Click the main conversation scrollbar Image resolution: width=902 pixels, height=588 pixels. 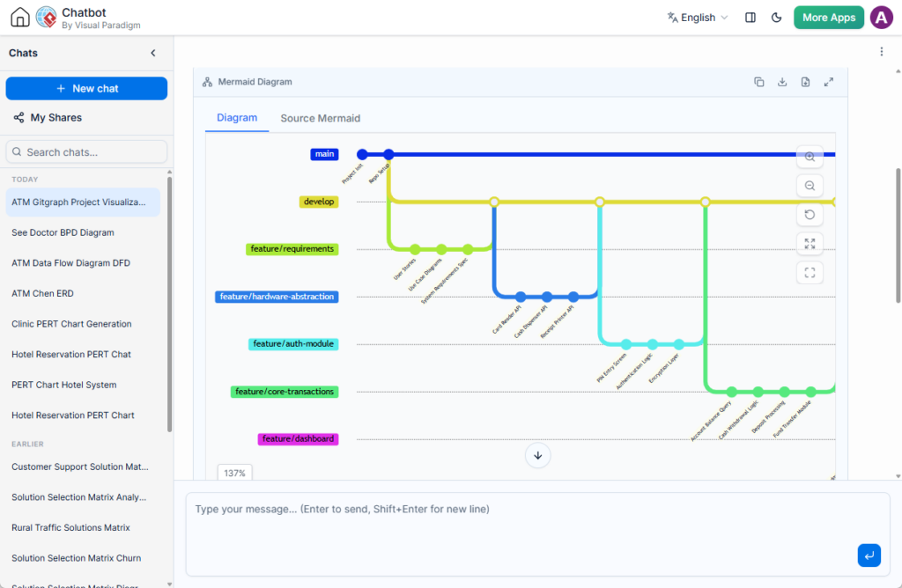click(898, 236)
